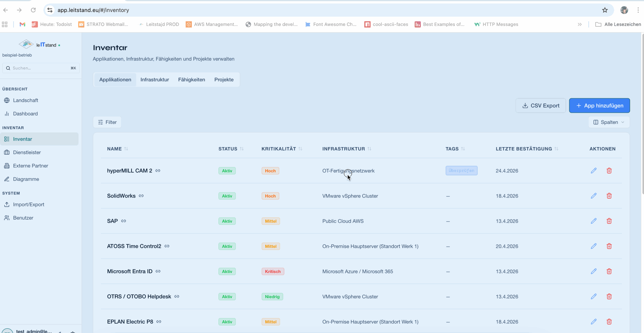
Task: Sort the table by Tags
Action: 455,149
